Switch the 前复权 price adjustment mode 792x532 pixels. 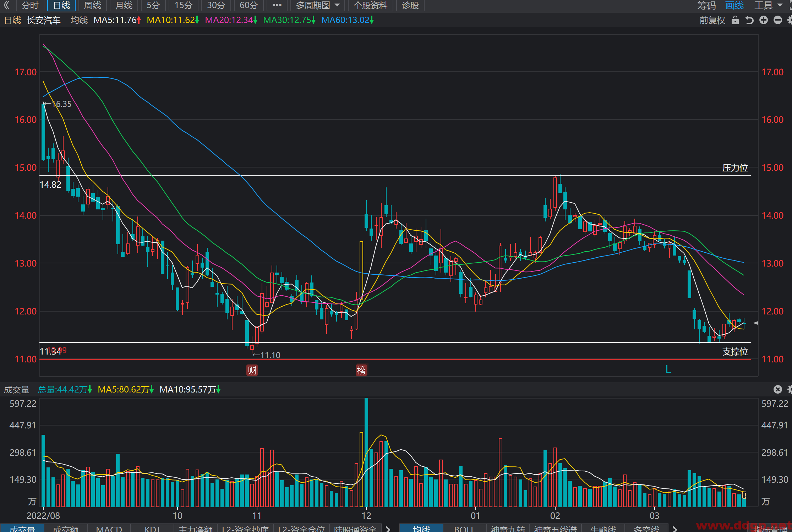(712, 20)
